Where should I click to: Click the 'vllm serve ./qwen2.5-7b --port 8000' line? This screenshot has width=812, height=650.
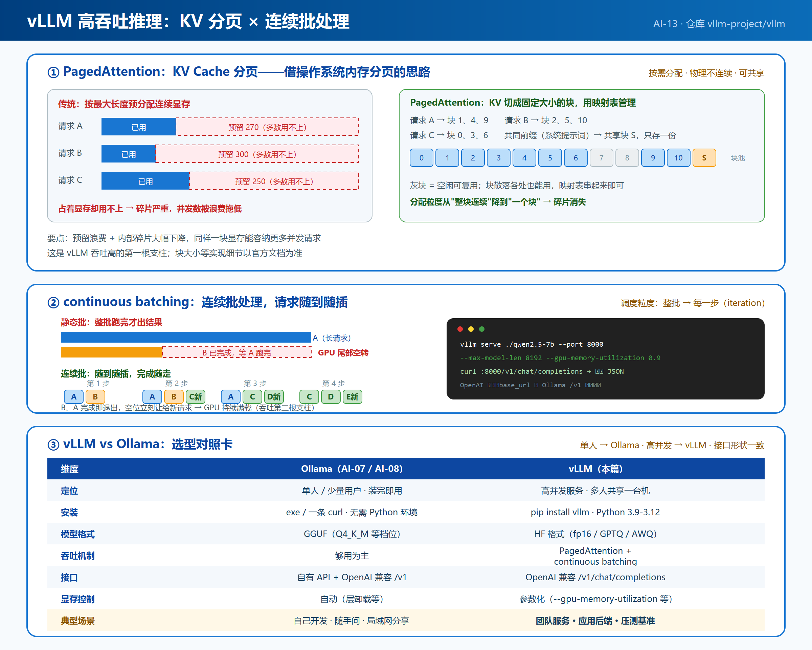coord(532,344)
